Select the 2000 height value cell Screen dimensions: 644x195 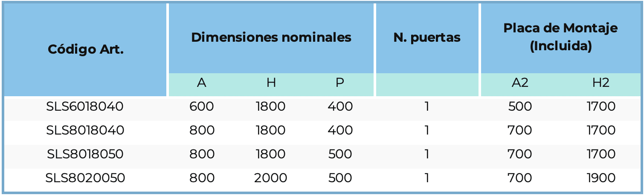pyautogui.click(x=271, y=178)
